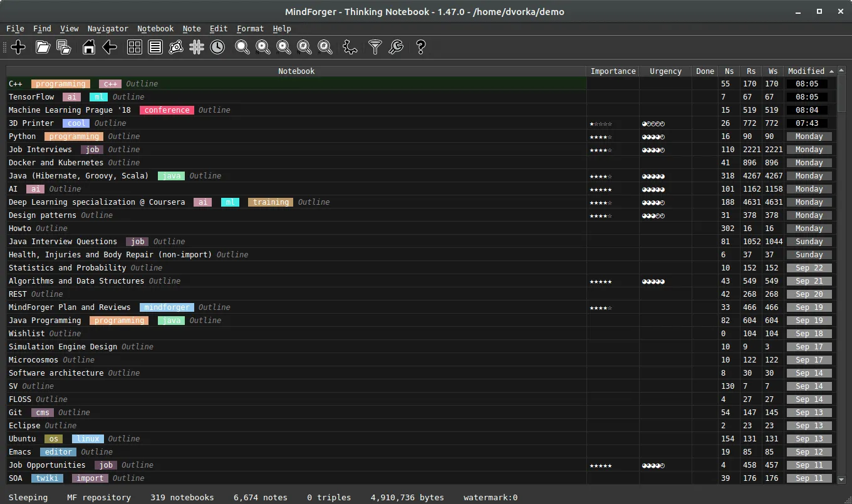This screenshot has width=852, height=504.
Task: Open repository with the single folder icon
Action: coord(43,46)
